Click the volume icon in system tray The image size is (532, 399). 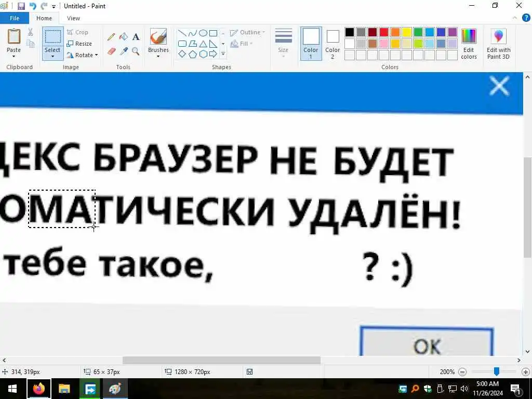click(464, 389)
